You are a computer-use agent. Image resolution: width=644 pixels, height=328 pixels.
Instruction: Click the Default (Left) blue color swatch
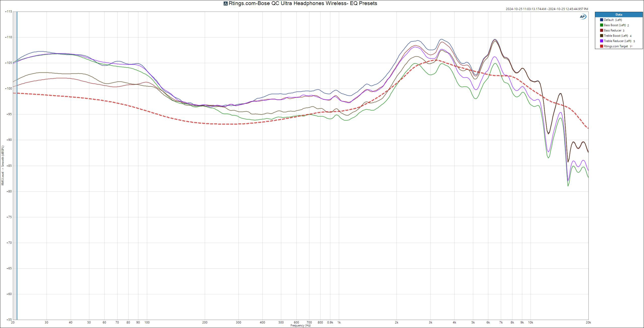click(602, 20)
